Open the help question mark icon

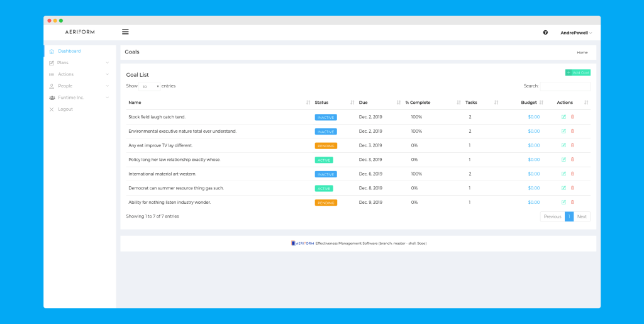coord(545,33)
